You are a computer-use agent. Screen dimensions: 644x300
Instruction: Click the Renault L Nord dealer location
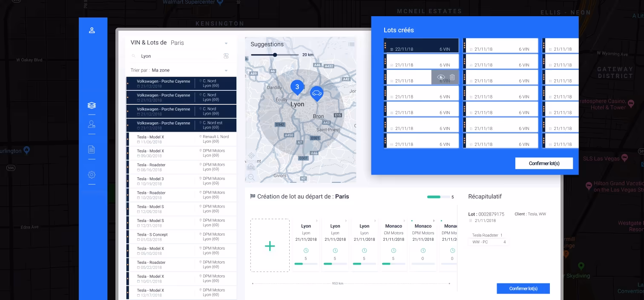click(216, 137)
